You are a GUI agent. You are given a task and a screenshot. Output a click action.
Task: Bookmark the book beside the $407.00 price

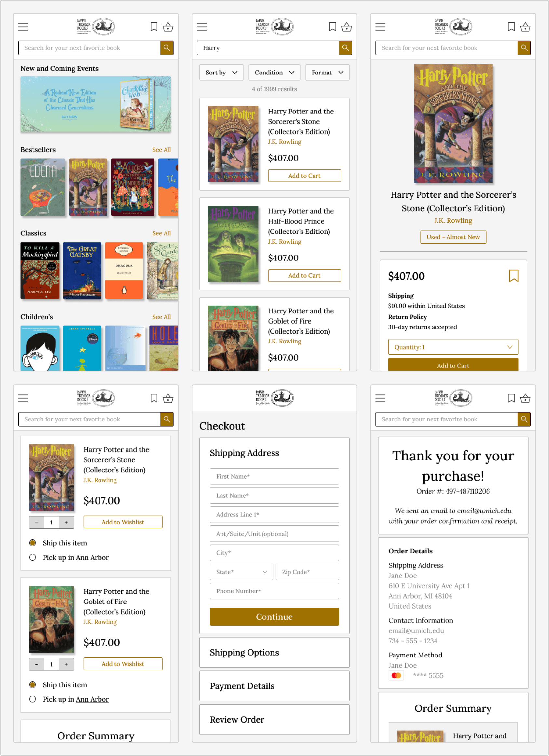514,276
